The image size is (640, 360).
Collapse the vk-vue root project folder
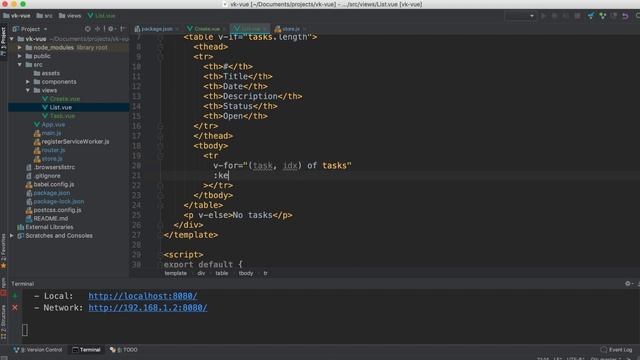point(12,39)
